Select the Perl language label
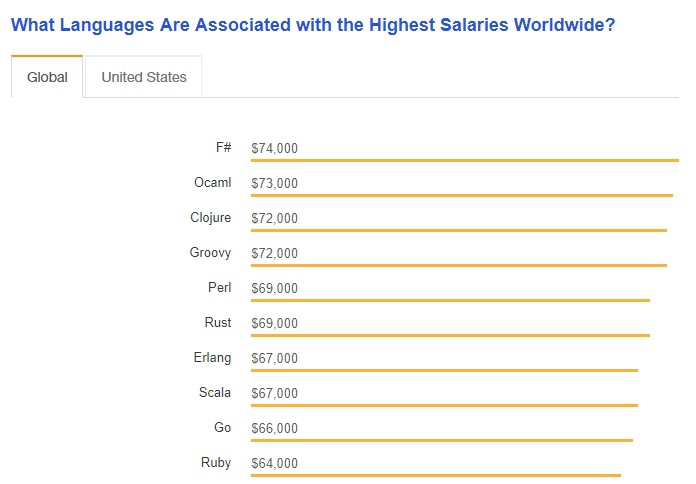Viewport: 696px width, 484px height. tap(219, 287)
